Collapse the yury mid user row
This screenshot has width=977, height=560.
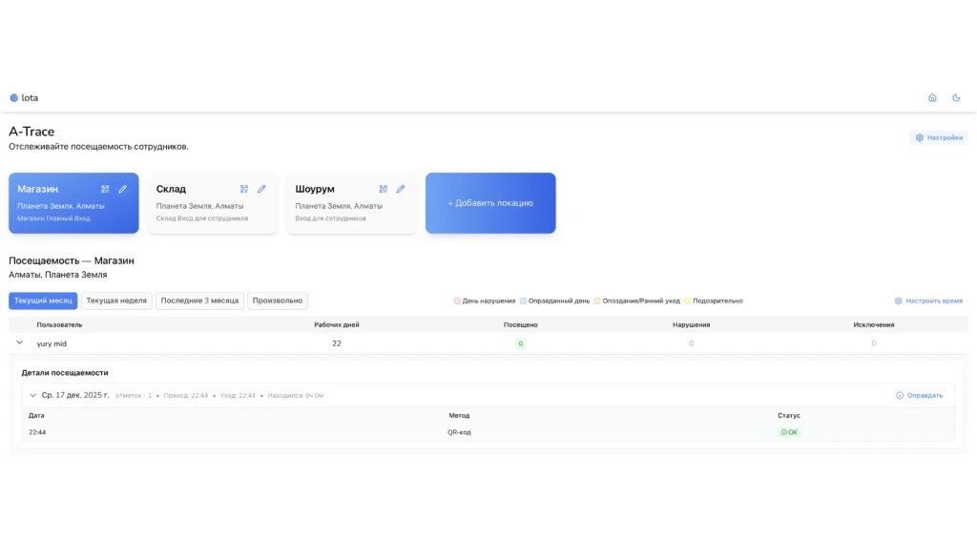point(19,342)
